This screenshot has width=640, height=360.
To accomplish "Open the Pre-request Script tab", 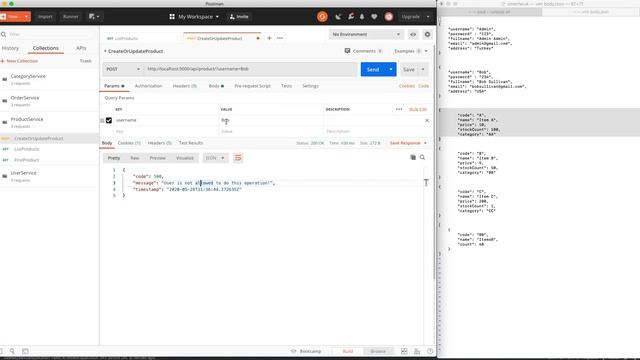I will (252, 86).
